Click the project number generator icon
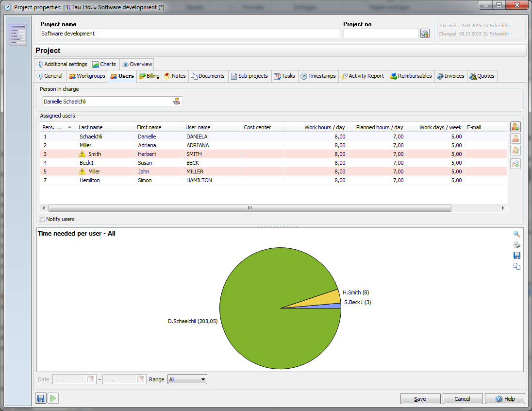The width and height of the screenshot is (532, 411). 425,34
